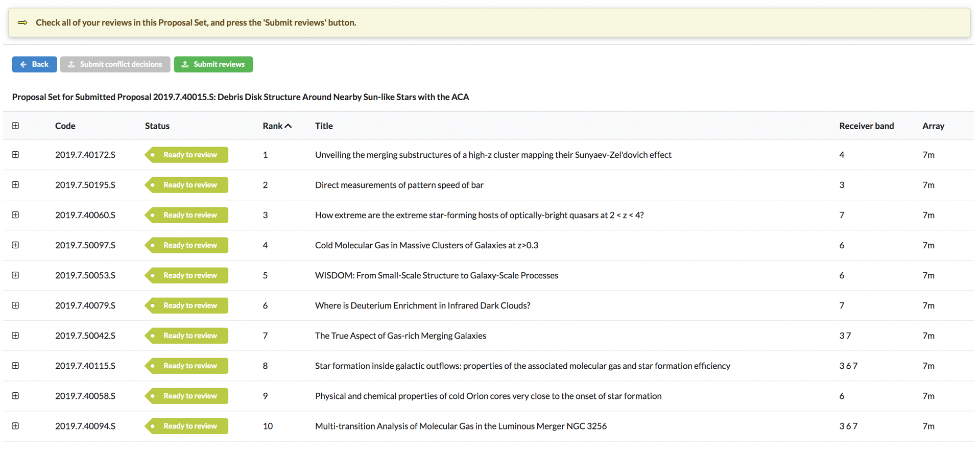Click the Submit conflict decisions button

click(115, 64)
